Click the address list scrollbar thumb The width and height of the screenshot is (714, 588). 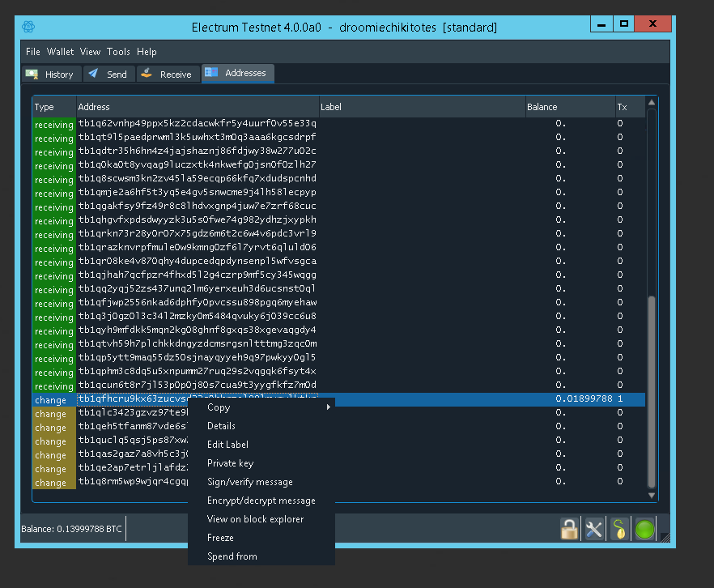point(652,392)
